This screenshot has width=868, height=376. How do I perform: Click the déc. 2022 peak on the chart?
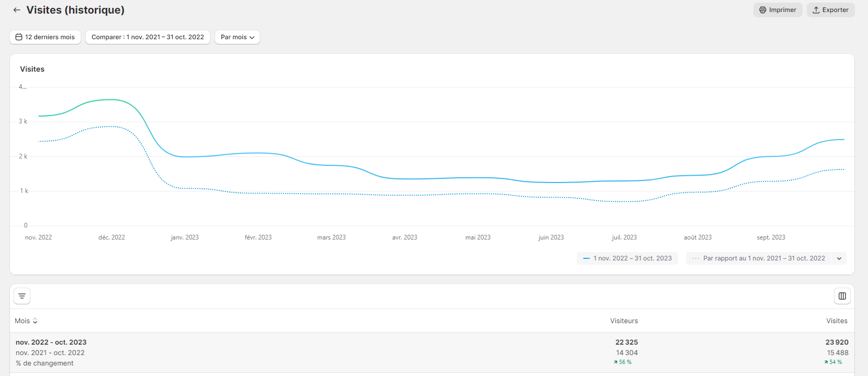pyautogui.click(x=111, y=99)
